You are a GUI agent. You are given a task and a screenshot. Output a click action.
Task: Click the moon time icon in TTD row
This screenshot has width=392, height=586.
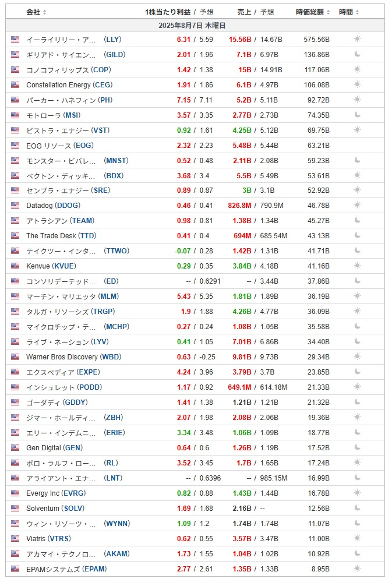click(357, 235)
